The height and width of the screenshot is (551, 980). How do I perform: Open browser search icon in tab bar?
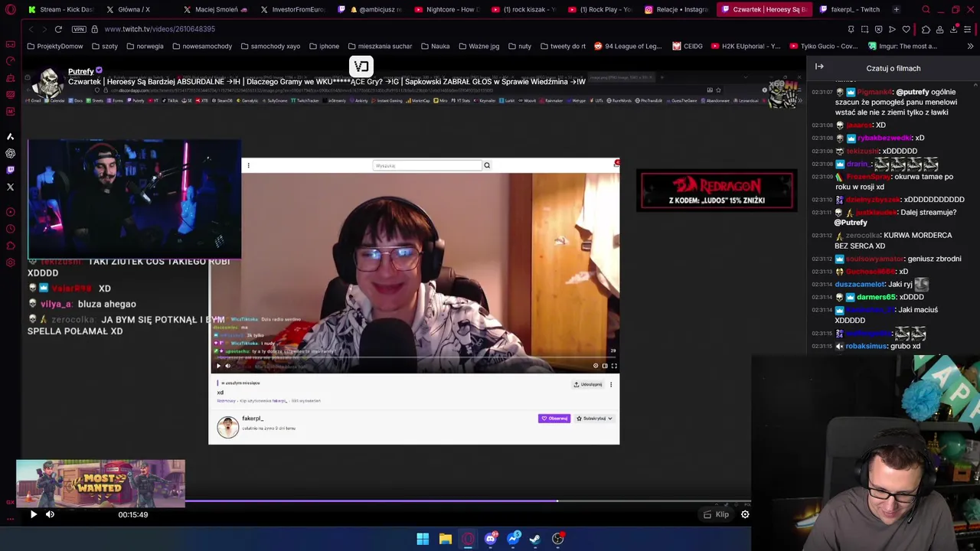926,9
